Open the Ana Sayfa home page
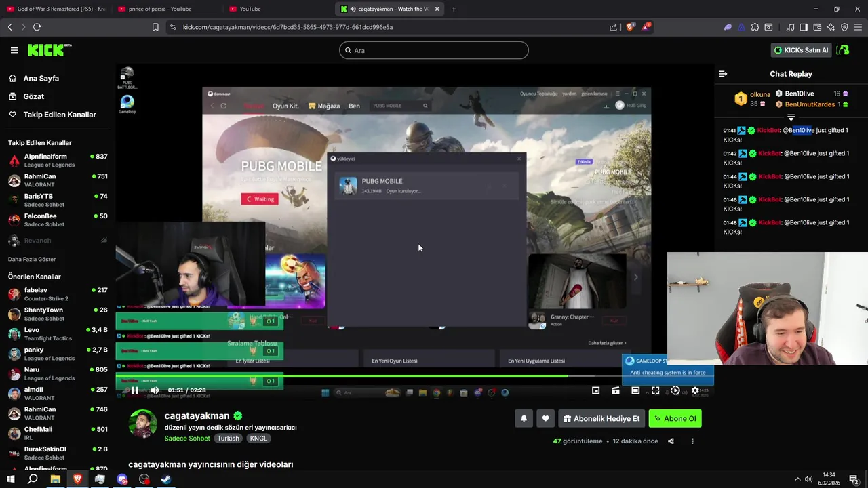Image resolution: width=868 pixels, height=488 pixels. click(x=41, y=78)
